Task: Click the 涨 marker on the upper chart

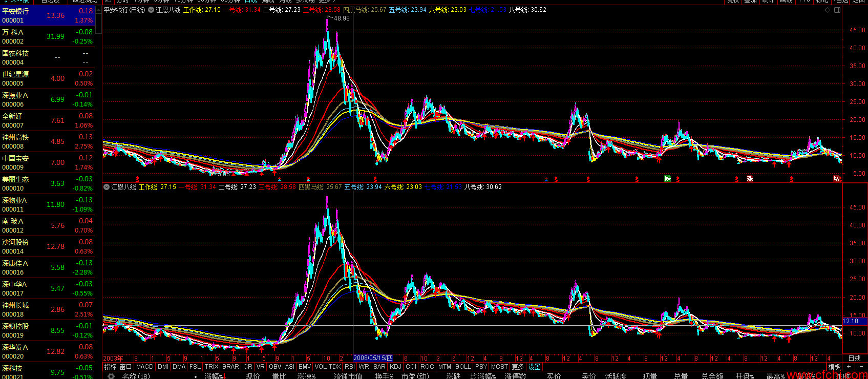Action: click(750, 179)
